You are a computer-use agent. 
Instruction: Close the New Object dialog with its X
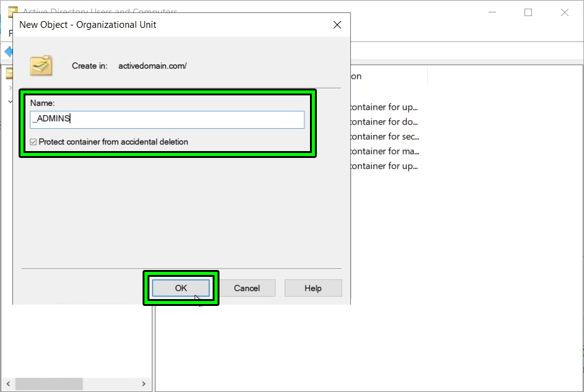pyautogui.click(x=337, y=25)
